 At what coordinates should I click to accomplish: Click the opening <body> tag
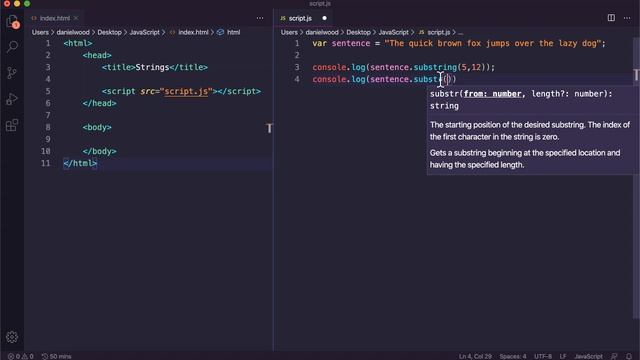[x=97, y=127]
